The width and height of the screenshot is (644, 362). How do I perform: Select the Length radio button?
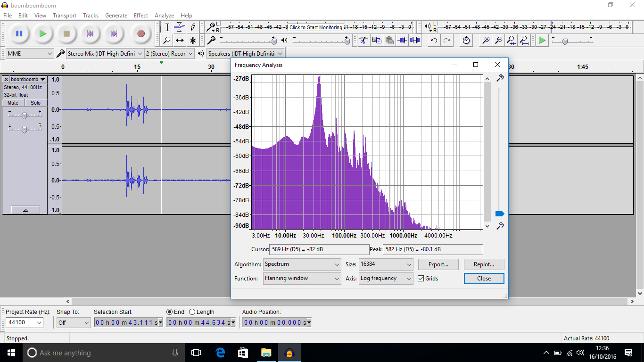click(192, 312)
